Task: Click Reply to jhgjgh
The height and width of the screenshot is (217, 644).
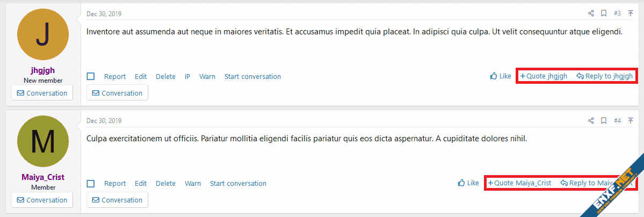Action: tap(605, 76)
